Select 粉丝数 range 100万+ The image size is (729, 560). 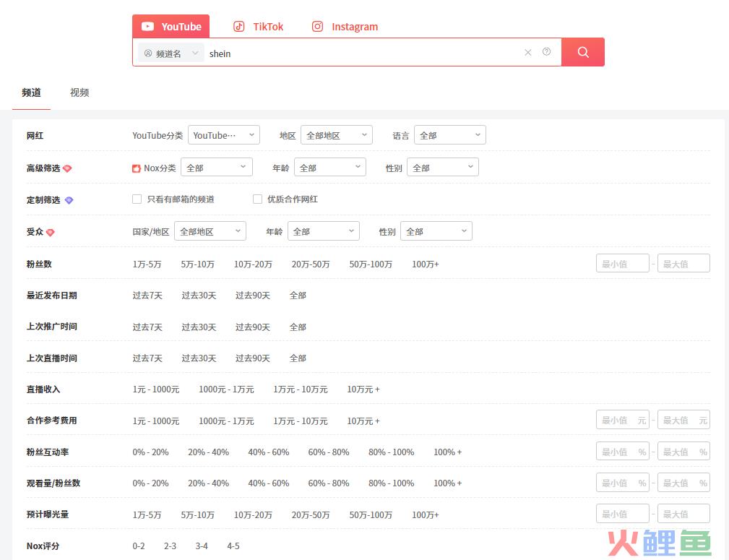[x=426, y=264]
